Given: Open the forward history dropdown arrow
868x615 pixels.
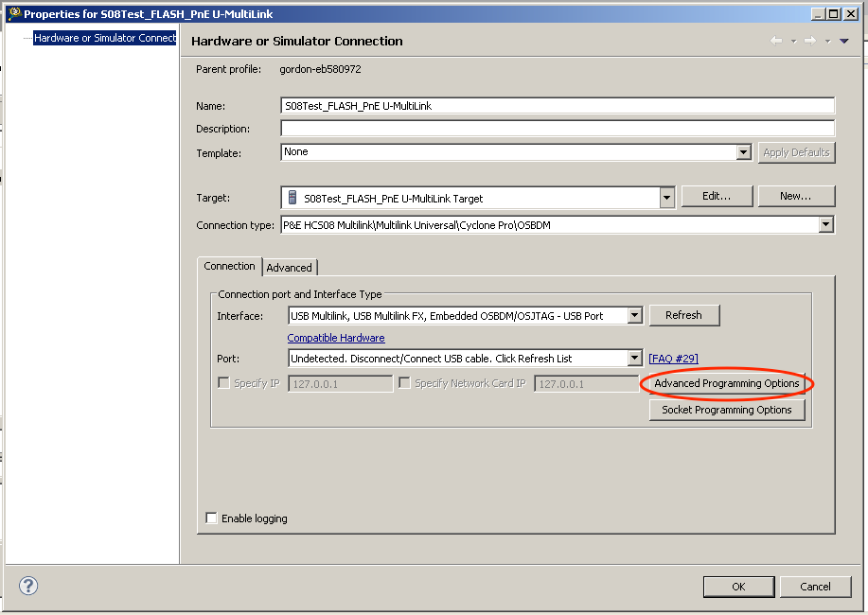Looking at the screenshot, I should coord(827,41).
